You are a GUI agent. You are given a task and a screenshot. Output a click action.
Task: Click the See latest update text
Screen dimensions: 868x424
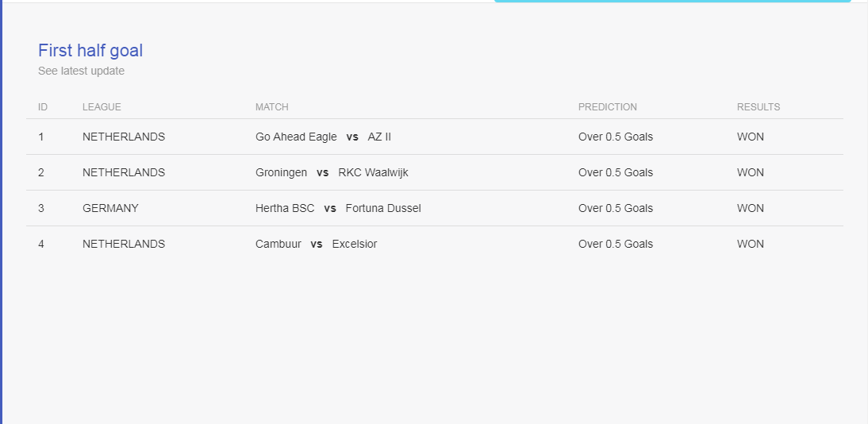click(x=82, y=71)
